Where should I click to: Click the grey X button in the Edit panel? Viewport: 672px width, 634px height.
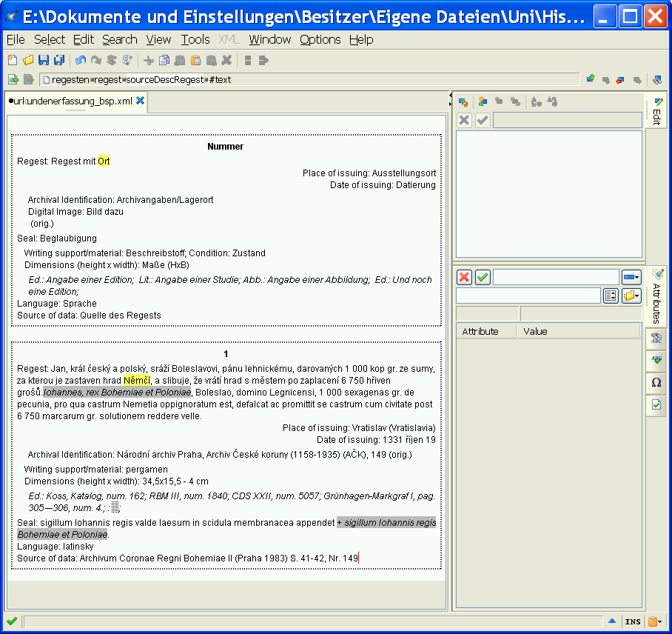tap(464, 120)
